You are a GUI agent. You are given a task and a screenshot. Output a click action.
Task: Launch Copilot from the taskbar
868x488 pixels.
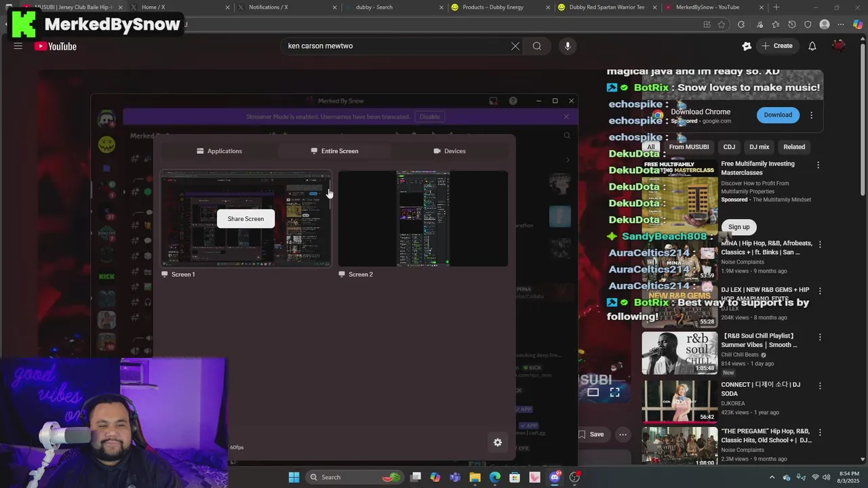tap(435, 477)
